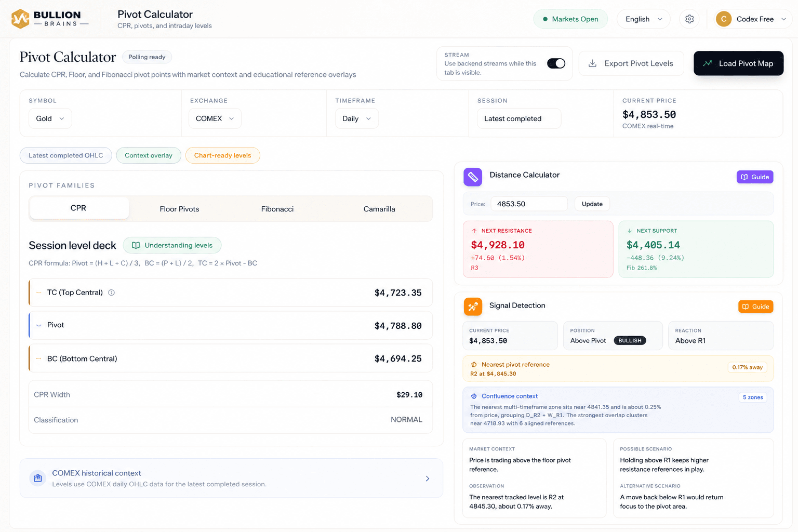Click the TC info circle icon

click(x=111, y=292)
